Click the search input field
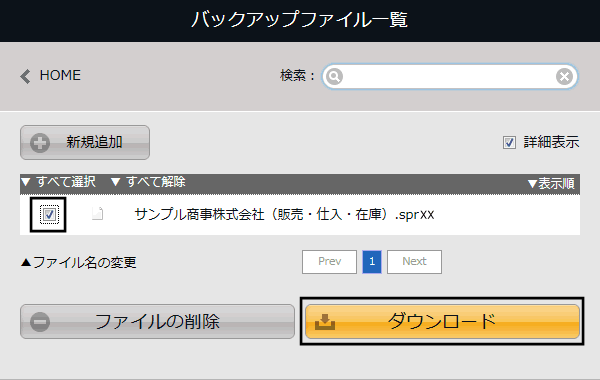The width and height of the screenshot is (600, 380). click(450, 77)
